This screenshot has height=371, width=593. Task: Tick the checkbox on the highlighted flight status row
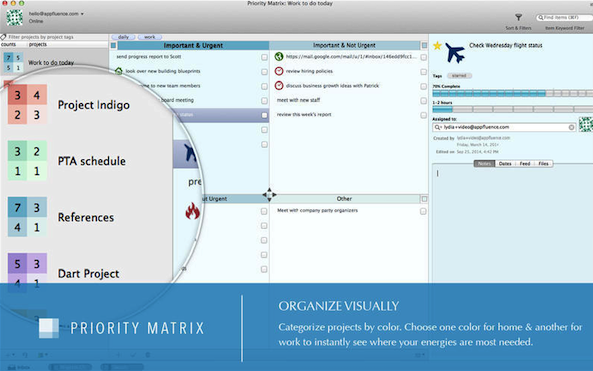pos(264,115)
